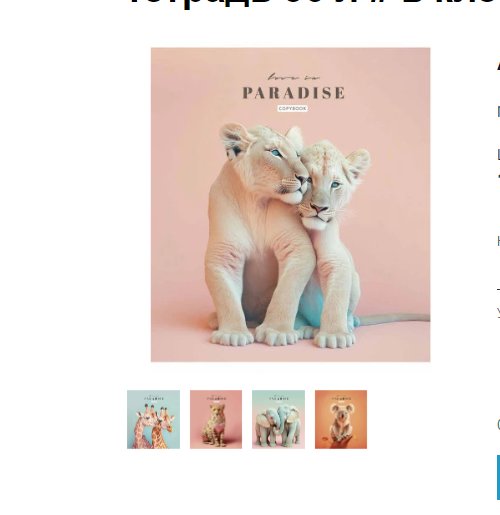Screen dimensions: 500x515
Task: Select the koala cover thumbnail
Action: [341, 419]
